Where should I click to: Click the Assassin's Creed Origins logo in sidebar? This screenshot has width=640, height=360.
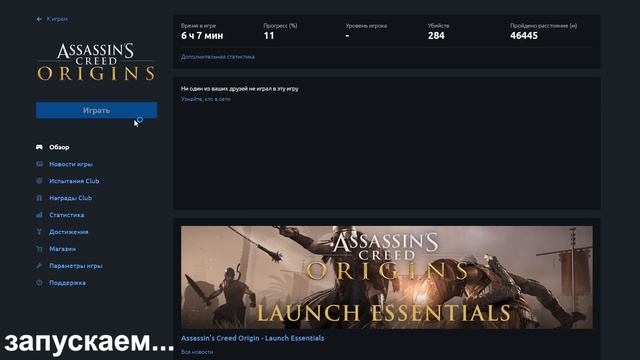[96, 62]
